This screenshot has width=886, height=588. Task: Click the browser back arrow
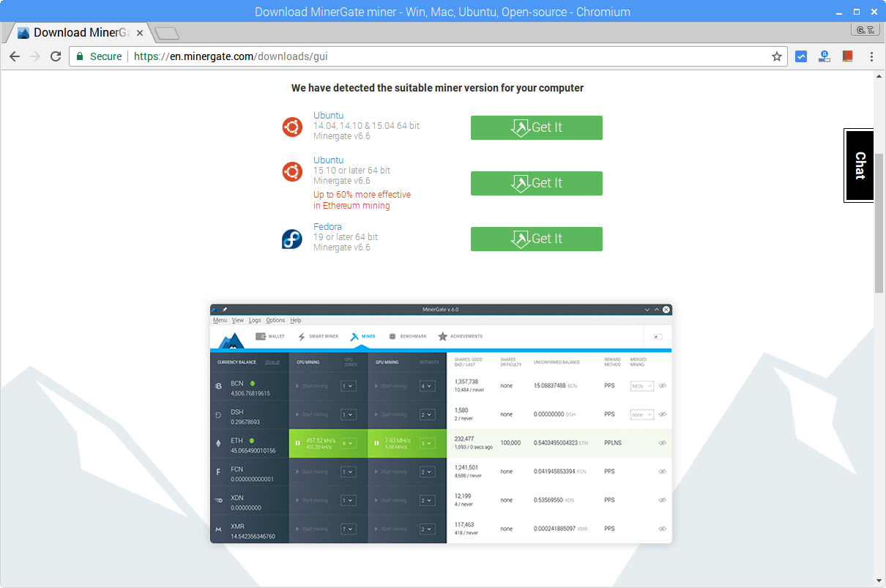(x=15, y=56)
